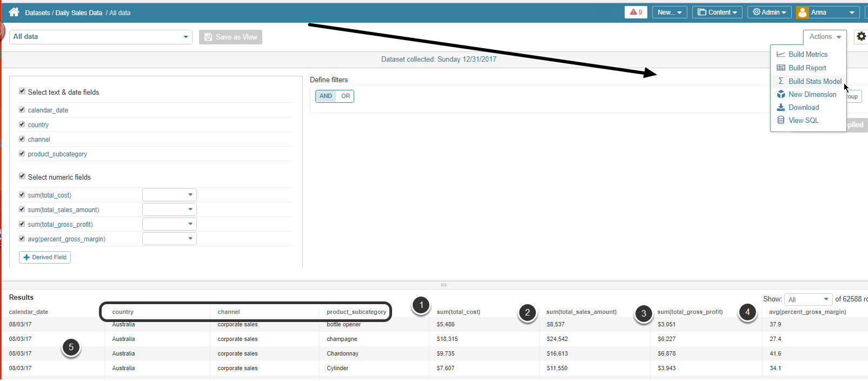Choose View SQL from Actions menu

808,120
